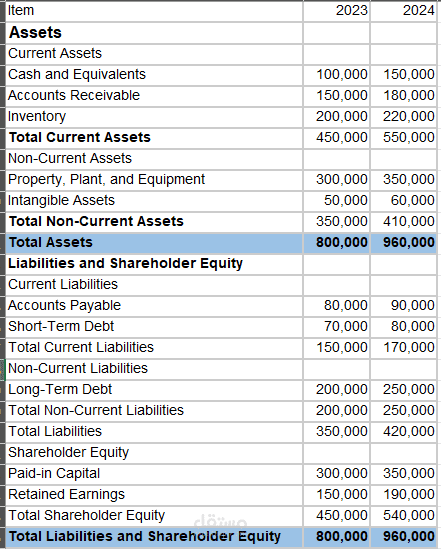Click the 'Current Liabilities' label cell

coord(154,285)
